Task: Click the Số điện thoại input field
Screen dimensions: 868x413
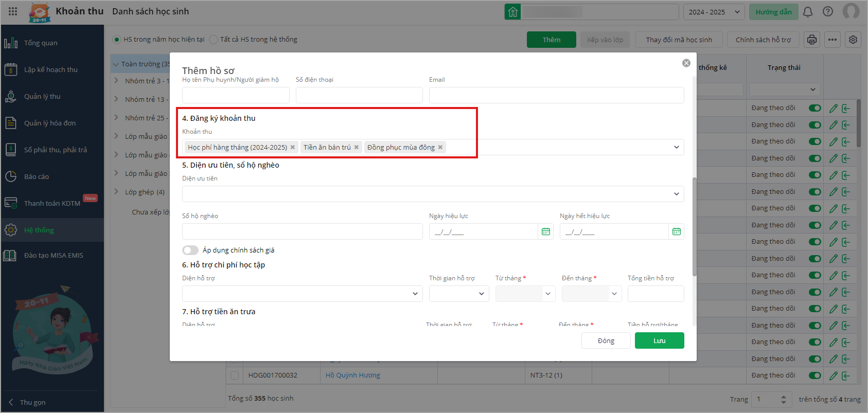Action: pos(359,95)
